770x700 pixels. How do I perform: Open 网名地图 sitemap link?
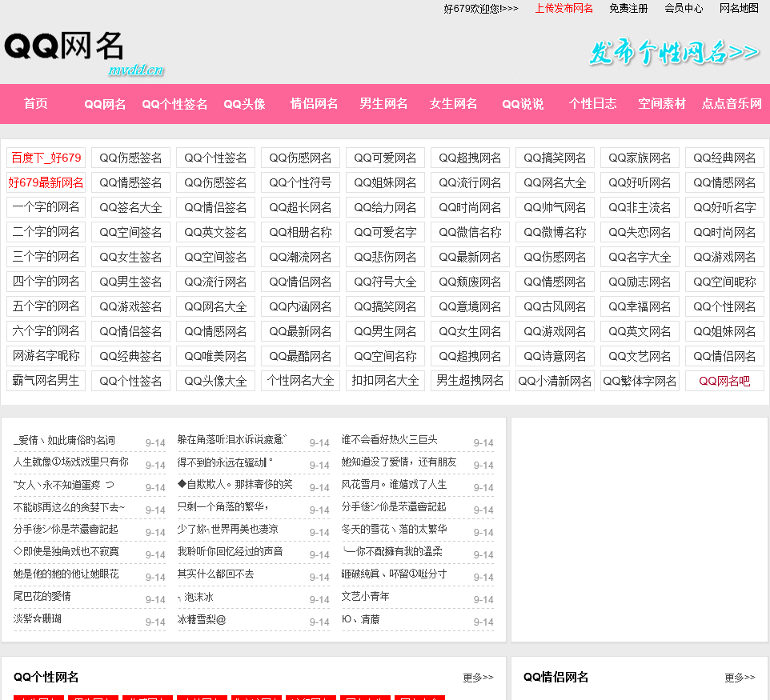(x=739, y=8)
